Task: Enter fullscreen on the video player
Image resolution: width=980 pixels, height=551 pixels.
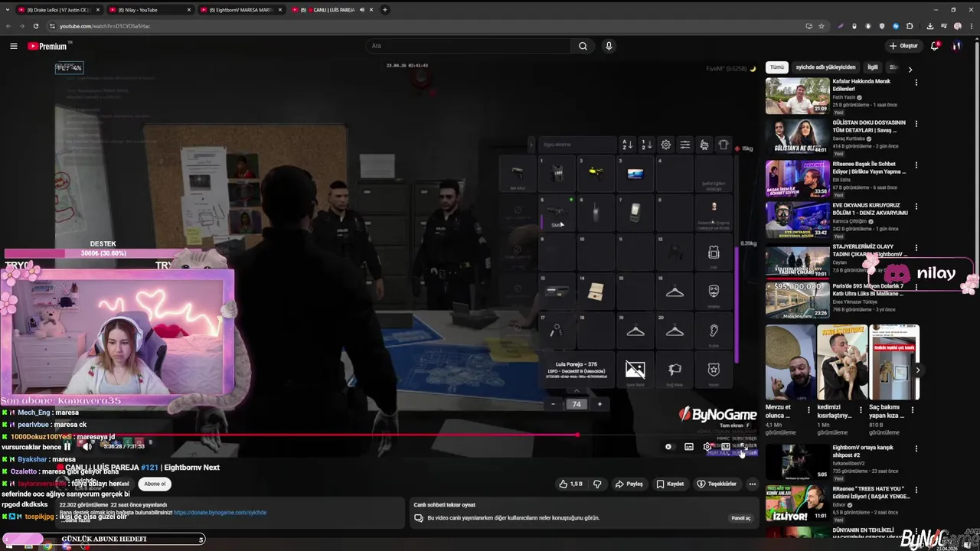Action: [743, 447]
